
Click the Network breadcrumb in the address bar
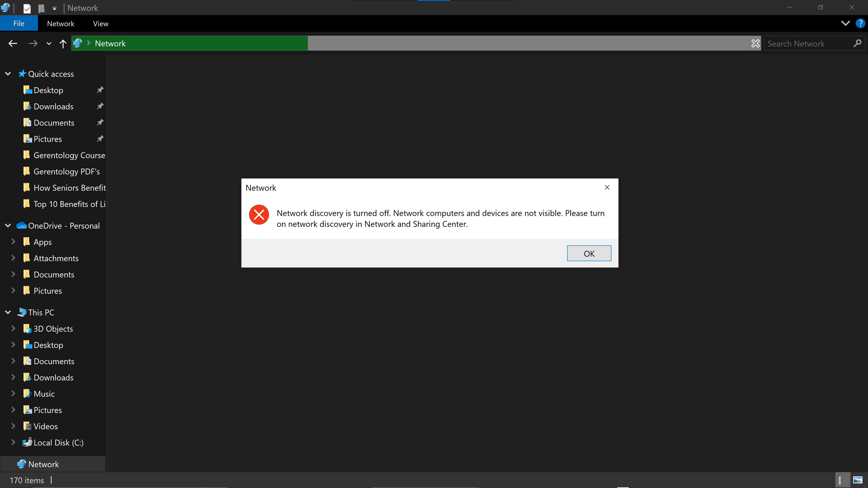click(110, 43)
